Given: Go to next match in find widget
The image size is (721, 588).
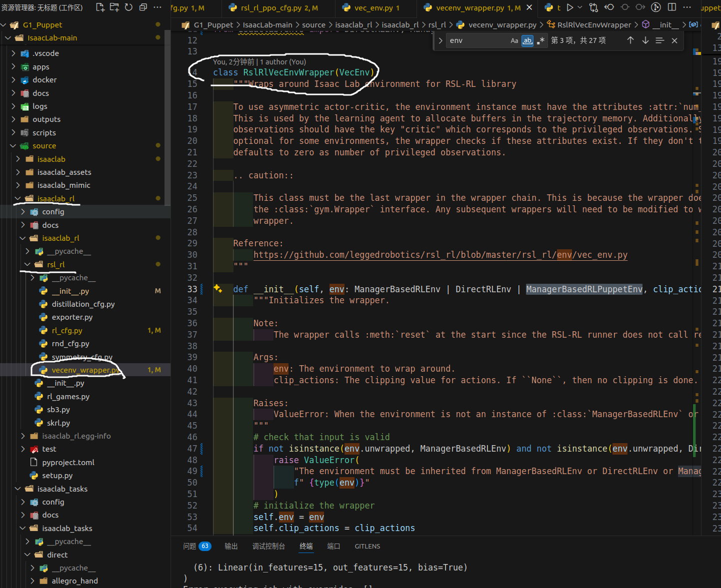Looking at the screenshot, I should tap(645, 40).
